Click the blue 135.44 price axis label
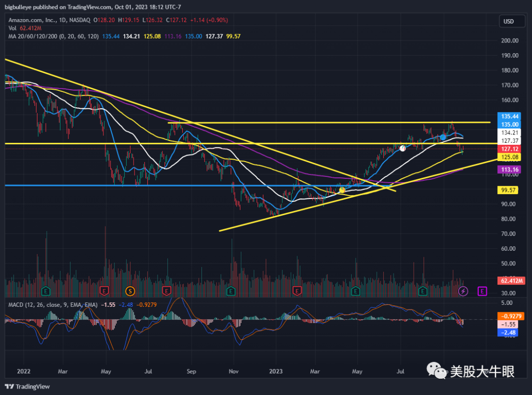Image resolution: width=532 pixels, height=395 pixels. 509,116
